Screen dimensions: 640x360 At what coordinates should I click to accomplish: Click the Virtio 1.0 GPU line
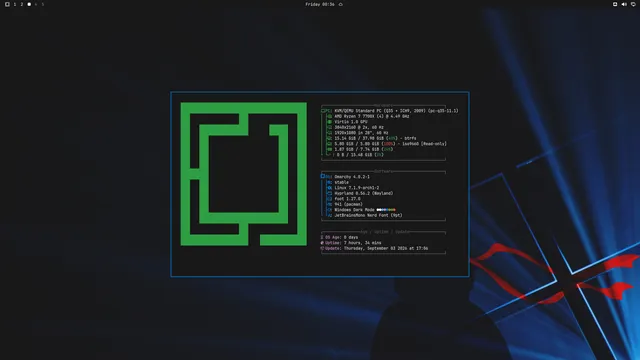[x=351, y=122]
